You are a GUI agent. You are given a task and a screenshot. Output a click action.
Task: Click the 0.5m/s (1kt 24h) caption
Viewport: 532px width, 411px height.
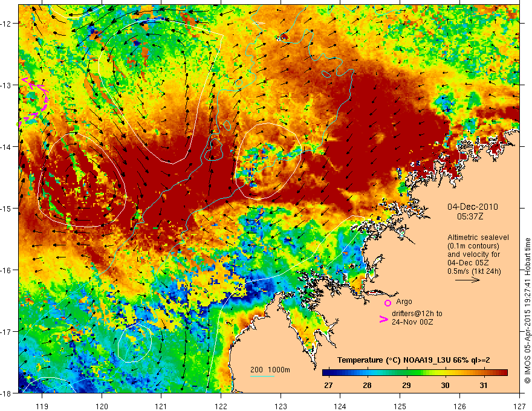click(x=474, y=271)
